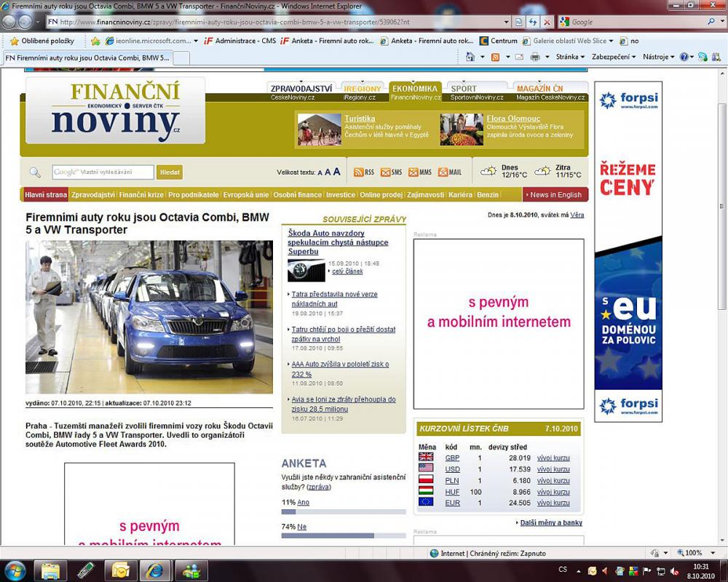The width and height of the screenshot is (728, 582).
Task: Click the site search magnifier icon
Action: 35,172
